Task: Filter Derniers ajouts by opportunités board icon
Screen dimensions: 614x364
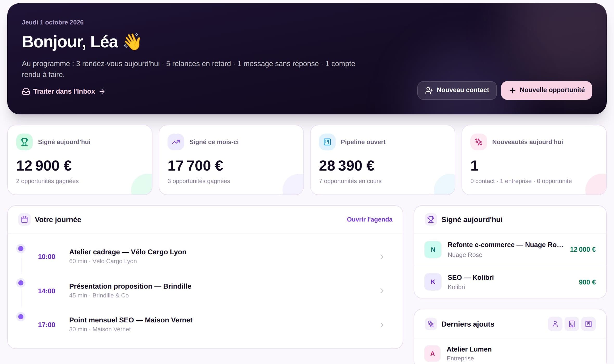Action: coord(589,324)
